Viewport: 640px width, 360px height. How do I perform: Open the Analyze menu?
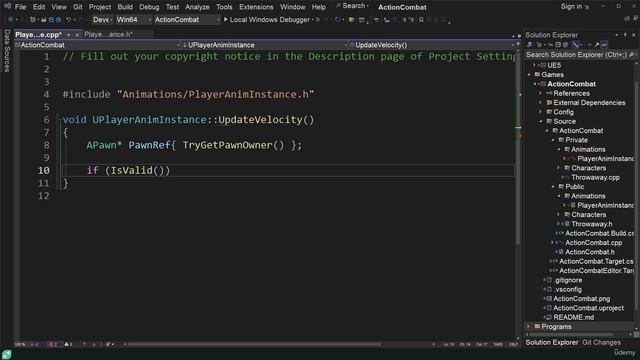[x=197, y=7]
